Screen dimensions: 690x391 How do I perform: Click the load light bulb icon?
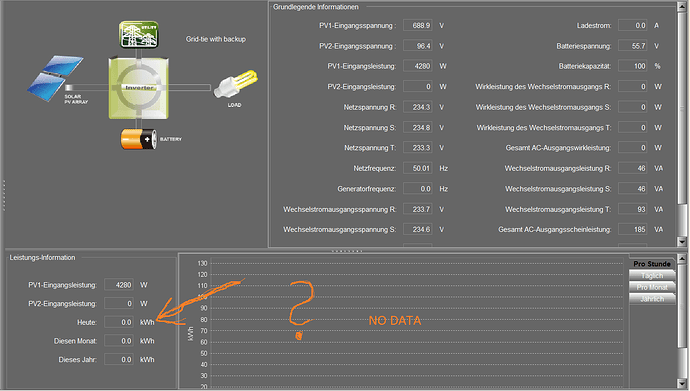236,84
